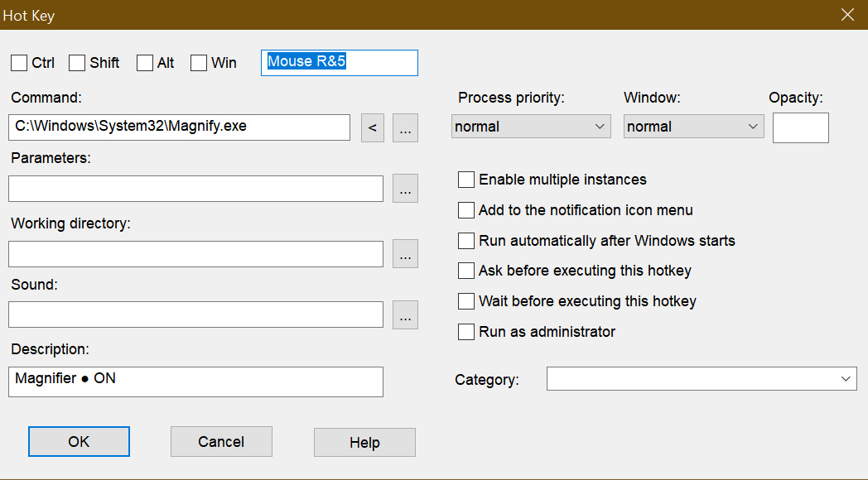The image size is (868, 480).
Task: Open the Process priority dropdown
Action: tap(531, 127)
